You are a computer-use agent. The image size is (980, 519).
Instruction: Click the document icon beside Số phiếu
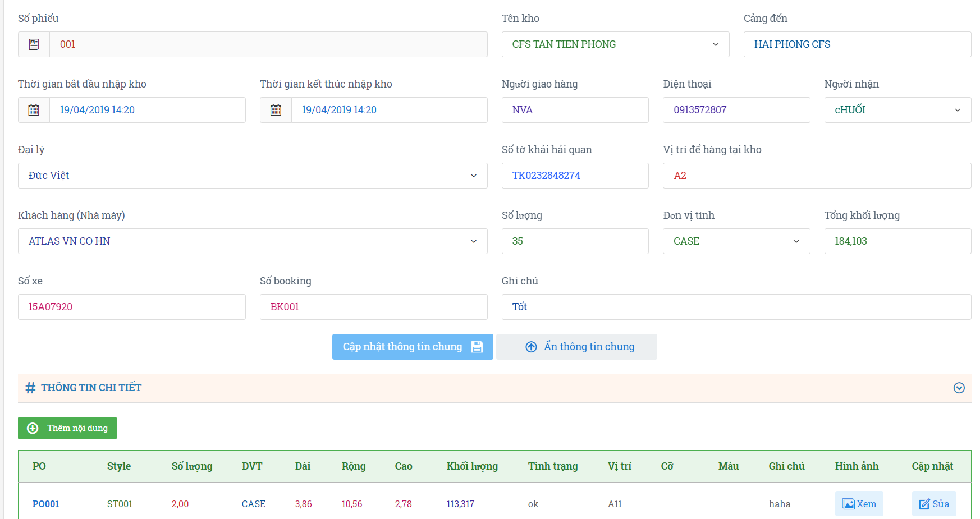tap(34, 44)
